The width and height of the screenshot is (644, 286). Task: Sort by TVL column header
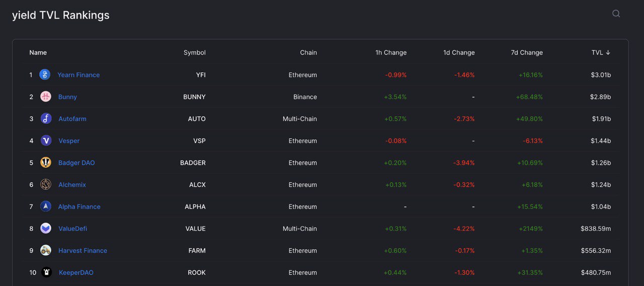[601, 52]
